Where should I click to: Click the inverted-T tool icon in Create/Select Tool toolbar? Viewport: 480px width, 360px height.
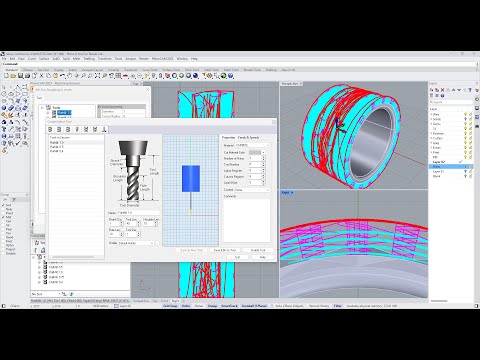pyautogui.click(x=104, y=129)
